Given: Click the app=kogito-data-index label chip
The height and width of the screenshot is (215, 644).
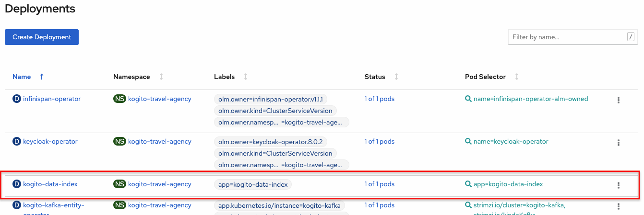Looking at the screenshot, I should coord(253,185).
